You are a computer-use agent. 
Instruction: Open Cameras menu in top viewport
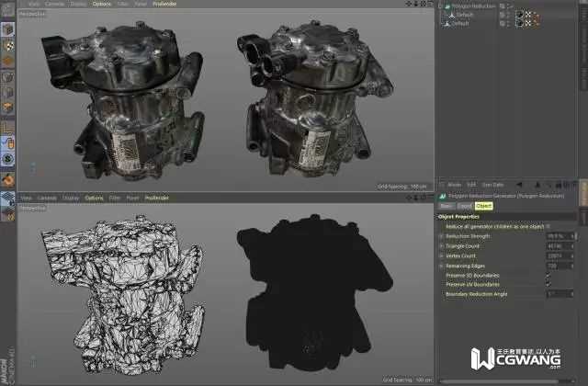pos(55,4)
